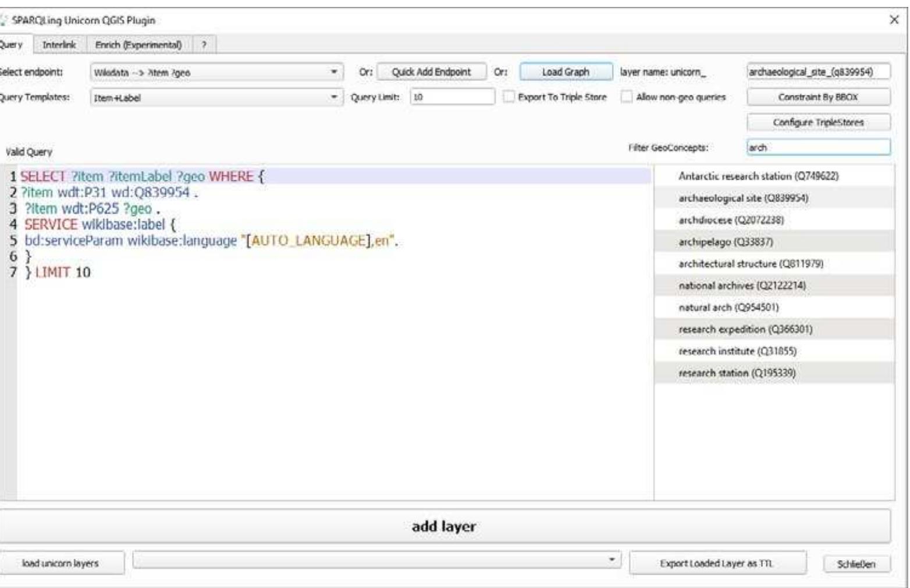Enable Export To Triple Store checkbox
This screenshot has width=910, height=588.
[509, 97]
